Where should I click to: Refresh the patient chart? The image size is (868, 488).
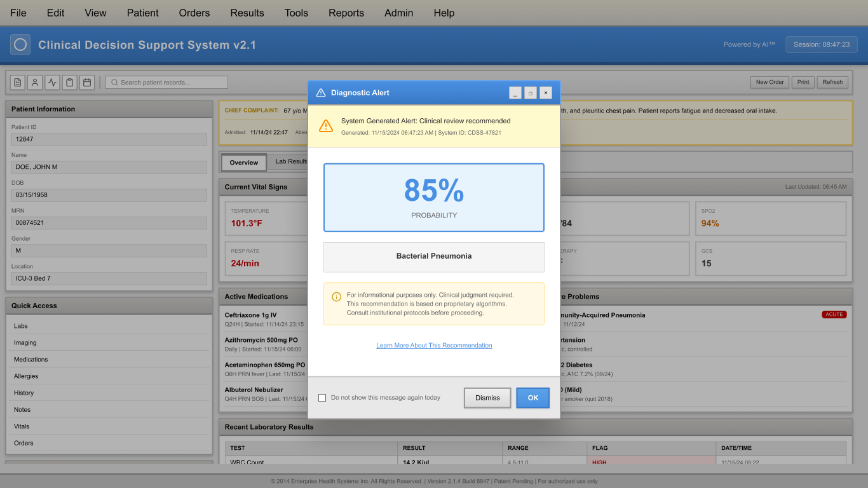coord(832,82)
